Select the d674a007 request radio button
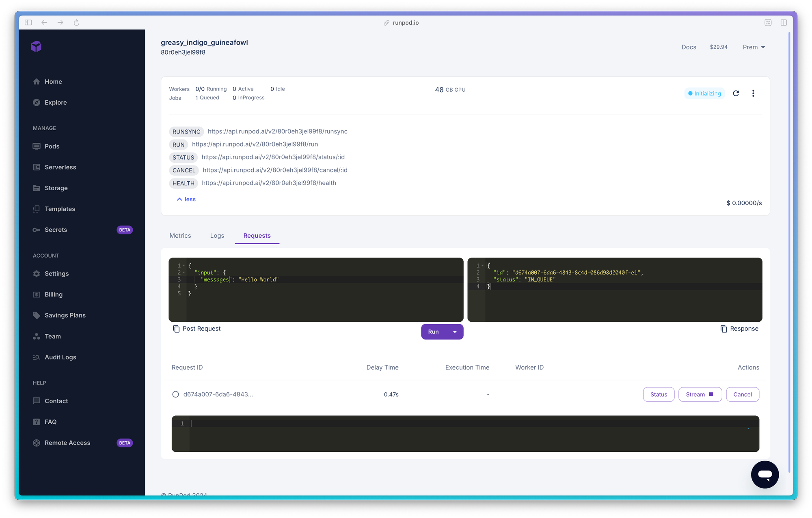812x518 pixels. click(175, 394)
